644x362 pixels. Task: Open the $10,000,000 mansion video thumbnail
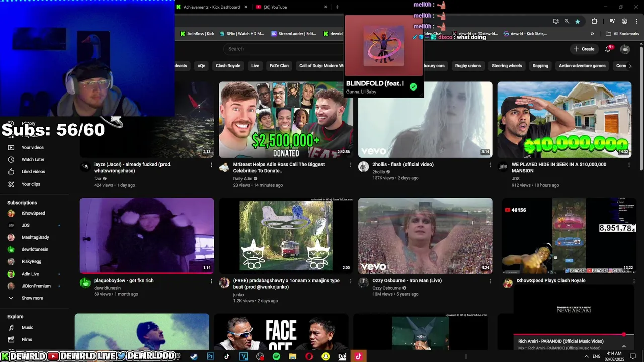pos(564,120)
